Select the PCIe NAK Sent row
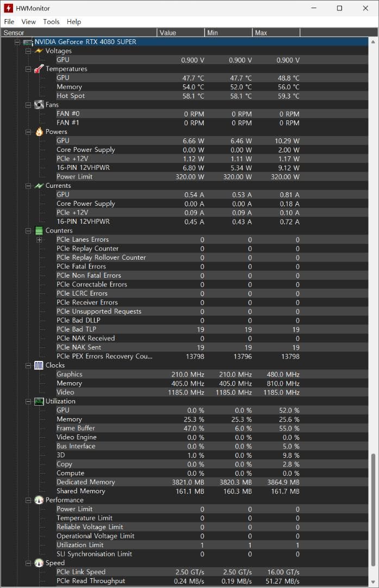Screen dimensions: 379x588 (212, 347)
